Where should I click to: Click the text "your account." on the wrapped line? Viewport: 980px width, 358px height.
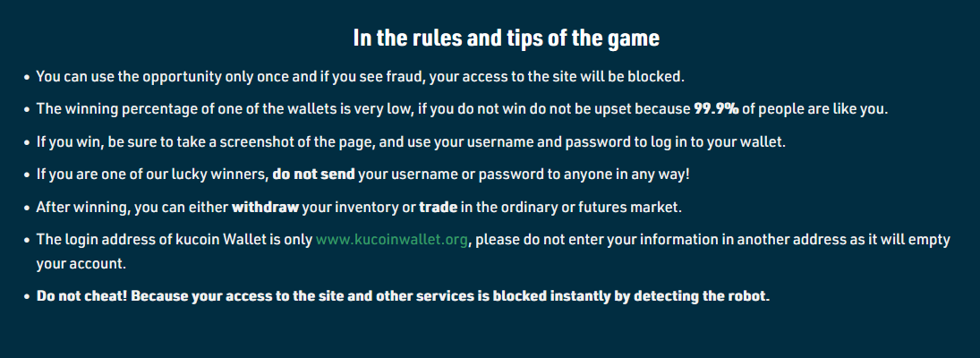pos(81,264)
